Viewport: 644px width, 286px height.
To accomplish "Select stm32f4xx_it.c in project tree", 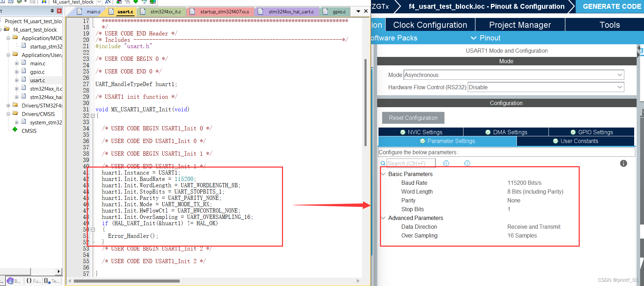I will pos(46,89).
